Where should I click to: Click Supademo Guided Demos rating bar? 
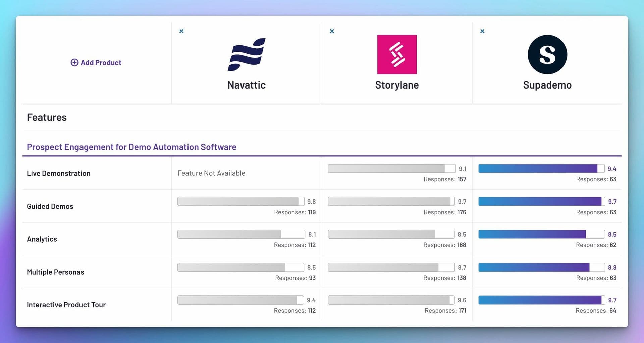(542, 202)
